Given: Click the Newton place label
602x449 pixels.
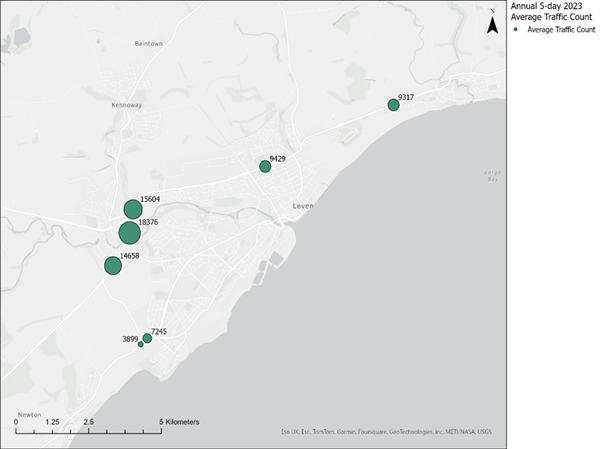Looking at the screenshot, I should (x=29, y=413).
